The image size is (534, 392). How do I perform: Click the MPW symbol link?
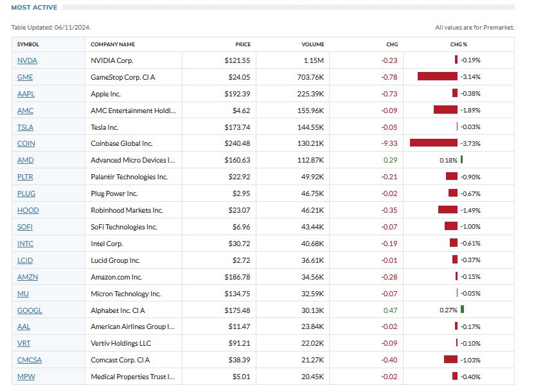pos(26,377)
